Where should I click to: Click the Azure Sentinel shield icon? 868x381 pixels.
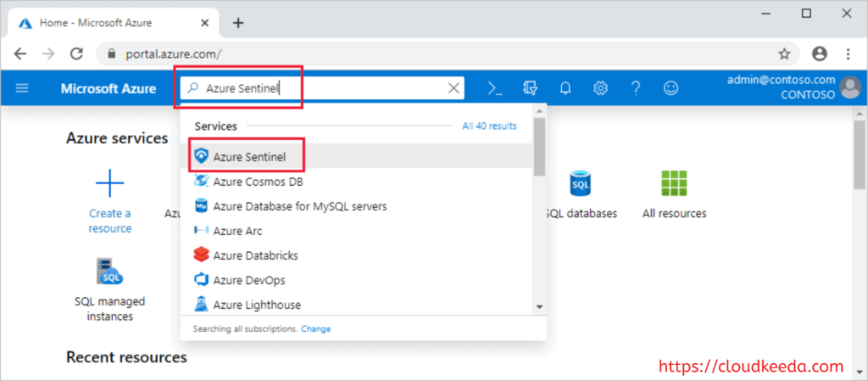click(x=201, y=157)
